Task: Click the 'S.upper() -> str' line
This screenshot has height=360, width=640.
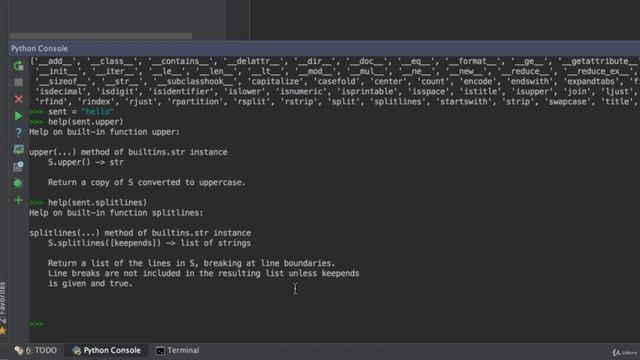Action: (86, 162)
